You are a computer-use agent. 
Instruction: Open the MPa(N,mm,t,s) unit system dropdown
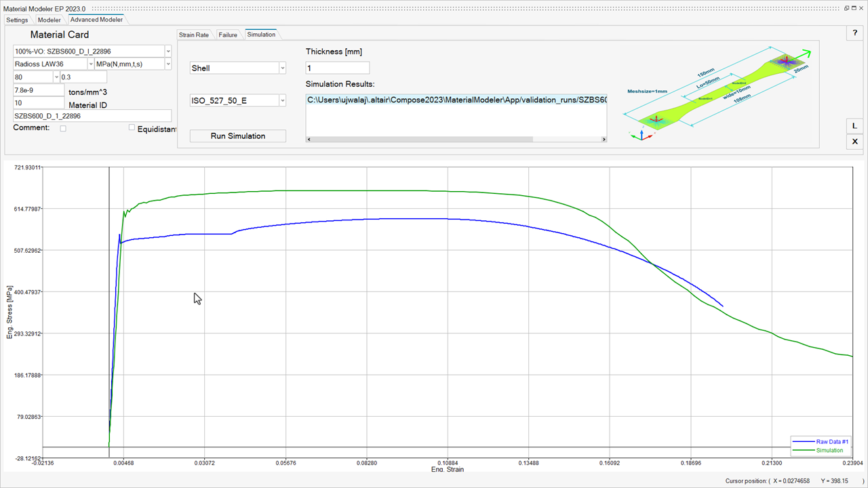(x=168, y=64)
